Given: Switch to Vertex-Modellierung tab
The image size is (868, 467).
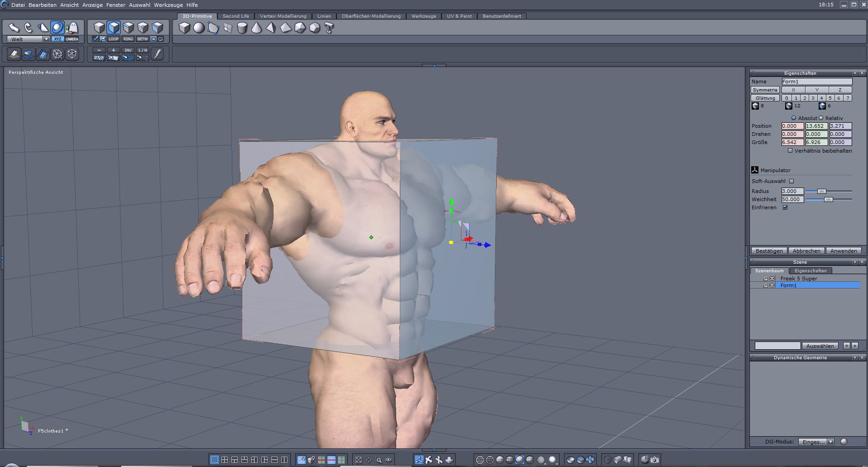Looking at the screenshot, I should [283, 16].
